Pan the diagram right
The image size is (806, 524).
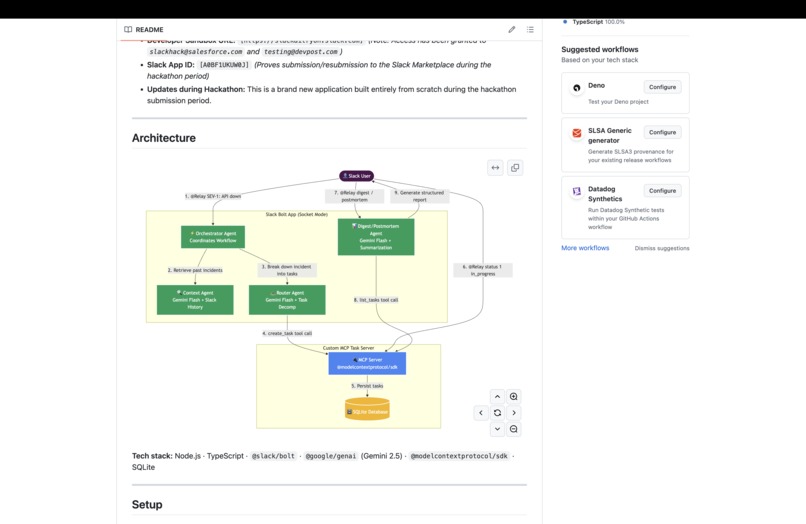click(x=514, y=412)
